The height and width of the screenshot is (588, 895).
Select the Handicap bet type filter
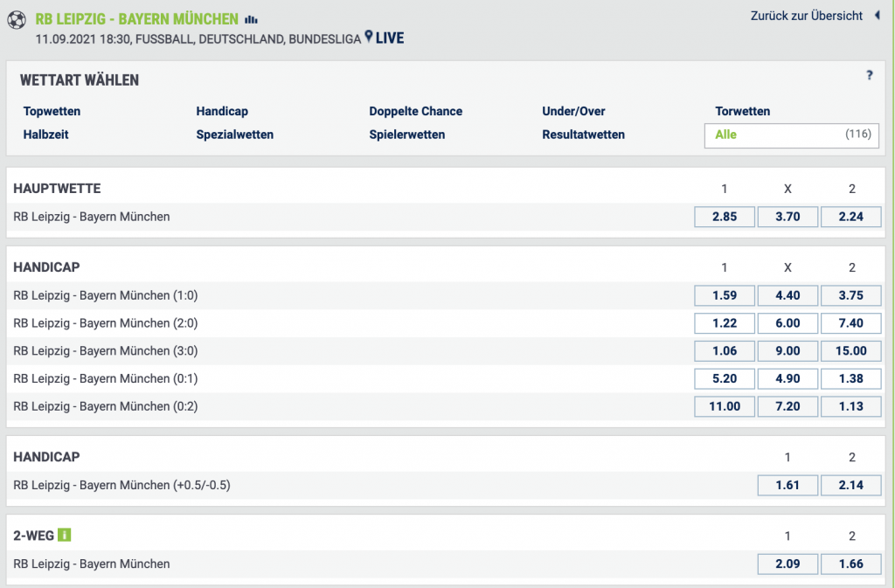222,111
